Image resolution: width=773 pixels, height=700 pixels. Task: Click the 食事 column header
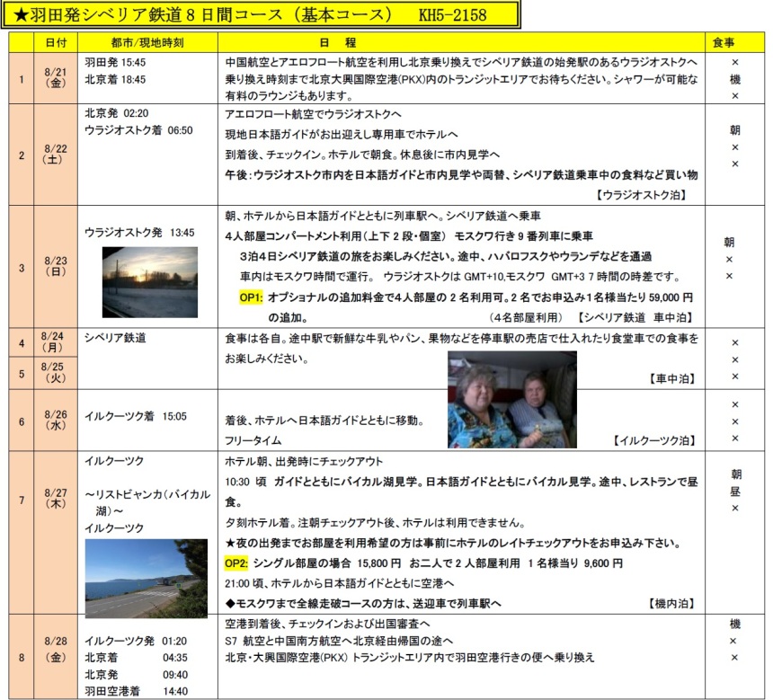tap(724, 43)
